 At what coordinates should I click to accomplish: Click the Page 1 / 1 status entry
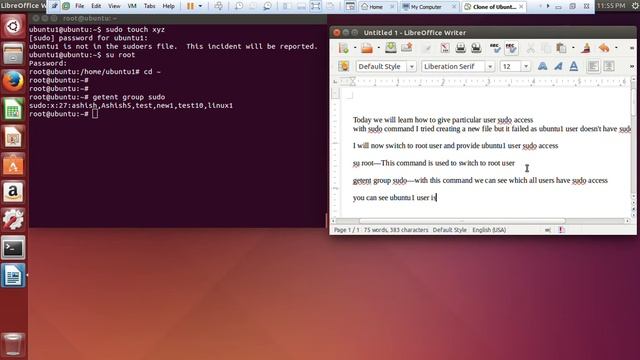coord(346,230)
